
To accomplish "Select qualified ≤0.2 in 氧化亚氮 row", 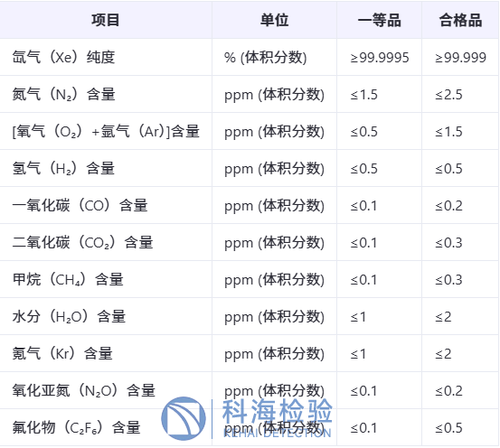I will click(x=448, y=391).
